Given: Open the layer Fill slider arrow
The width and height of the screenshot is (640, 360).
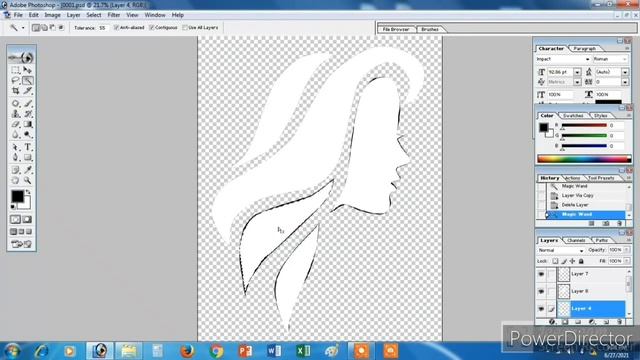Looking at the screenshot, I should tap(627, 261).
